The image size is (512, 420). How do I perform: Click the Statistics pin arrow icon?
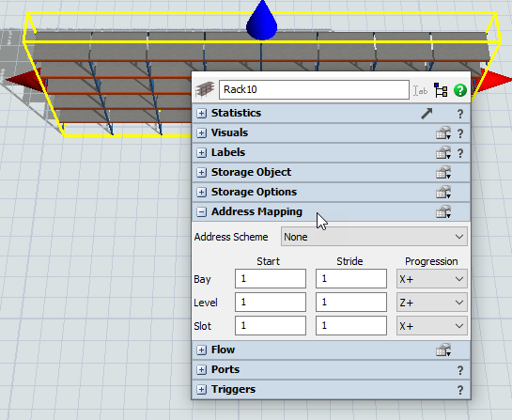(427, 114)
